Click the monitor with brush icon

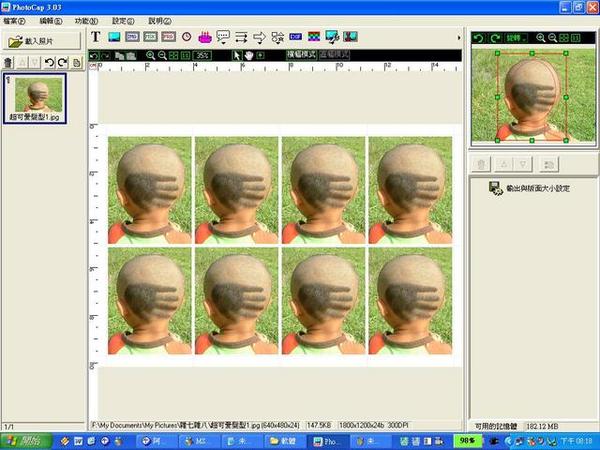[332, 37]
